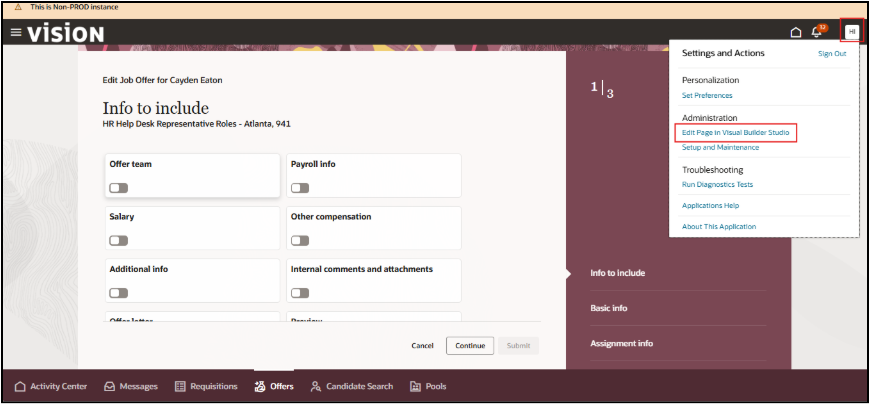Click the Additional info card
The image size is (870, 405).
[x=193, y=280]
